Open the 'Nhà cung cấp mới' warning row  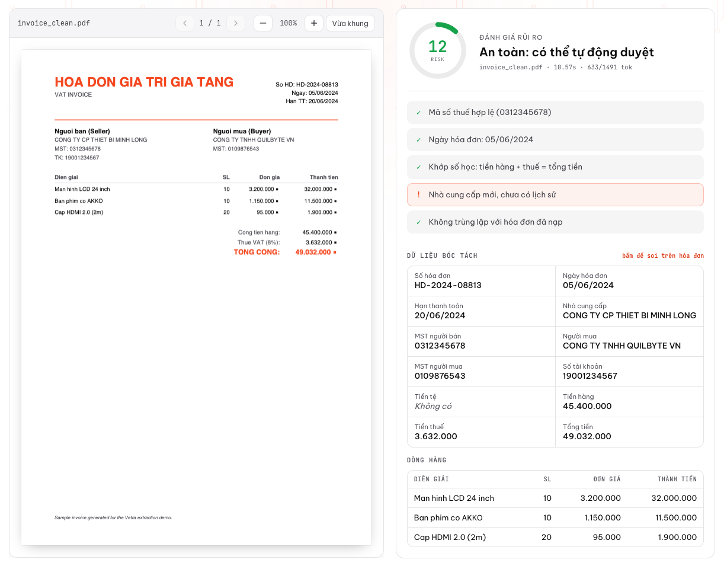click(x=555, y=194)
